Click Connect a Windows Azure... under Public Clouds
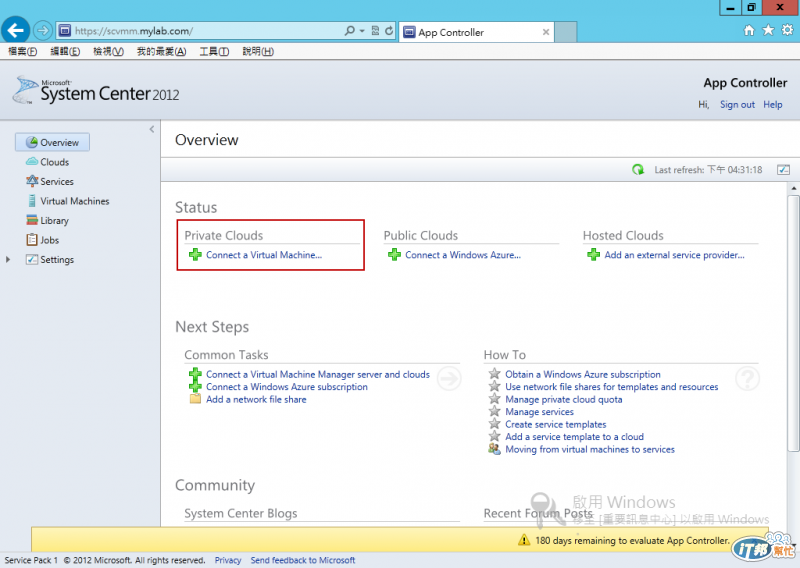The height and width of the screenshot is (568, 800). click(463, 255)
